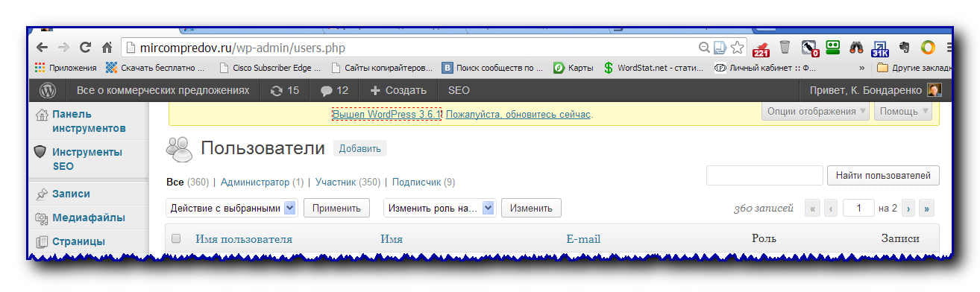Click the trash can extension icon
The image size is (980, 292).
(x=785, y=47)
